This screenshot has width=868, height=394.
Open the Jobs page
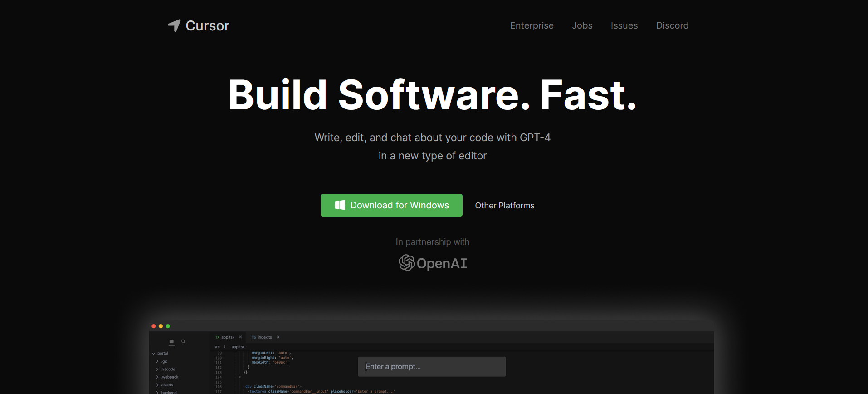point(582,25)
